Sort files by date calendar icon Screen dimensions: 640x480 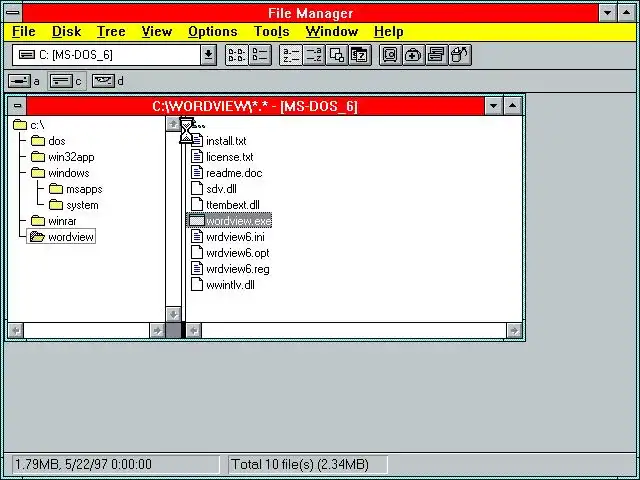pyautogui.click(x=360, y=55)
